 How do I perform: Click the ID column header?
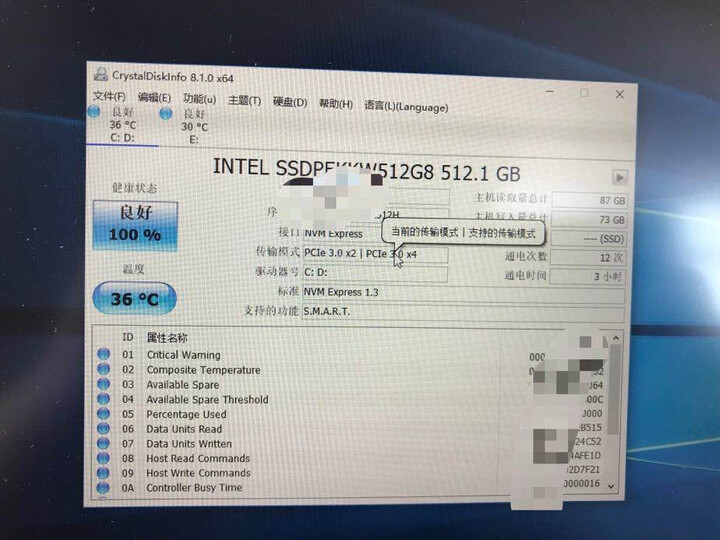pos(128,338)
